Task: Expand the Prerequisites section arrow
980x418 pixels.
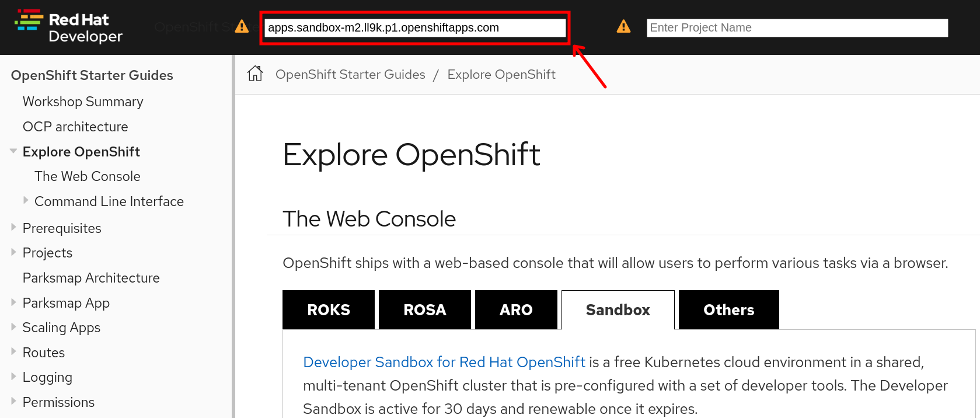Action: (x=13, y=227)
